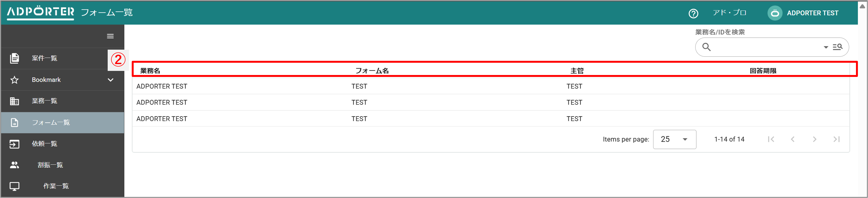Screen dimensions: 868x198
Task: Click the ADPORTER TEST account avatar
Action: pos(775,13)
